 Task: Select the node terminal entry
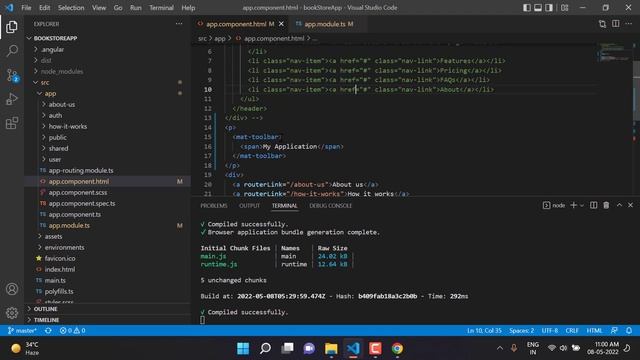pyautogui.click(x=554, y=205)
